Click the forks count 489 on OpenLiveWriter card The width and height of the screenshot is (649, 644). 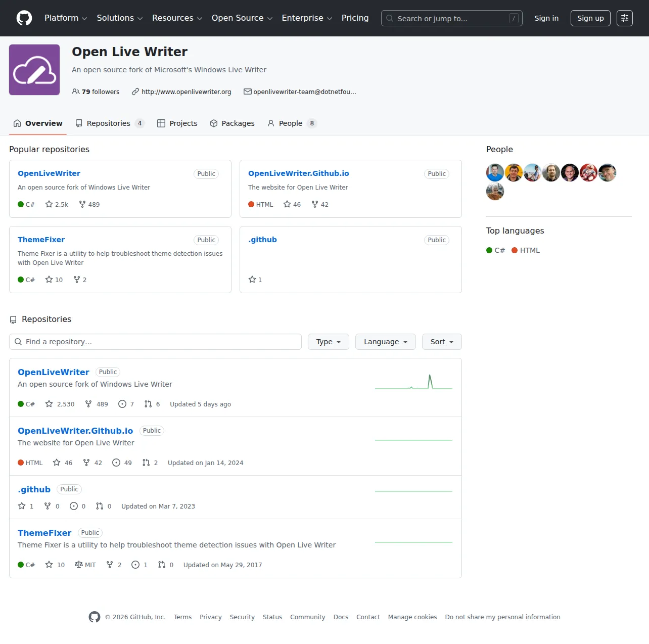tap(89, 204)
